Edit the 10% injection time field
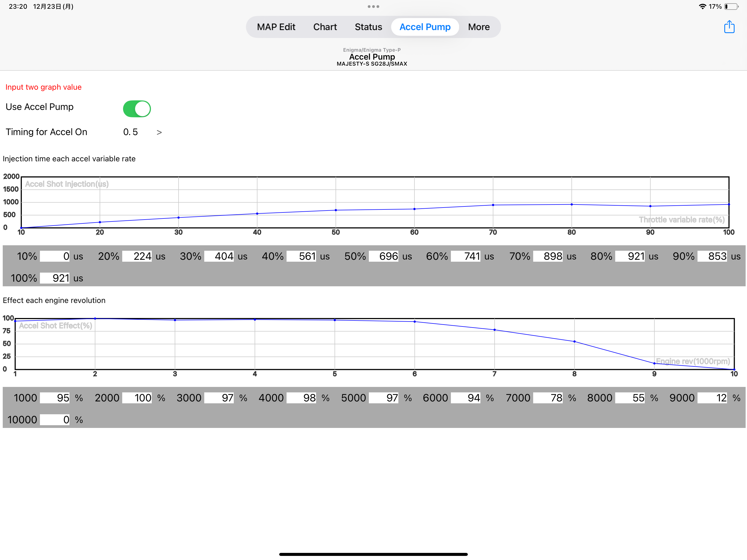The width and height of the screenshot is (747, 560). (55, 256)
